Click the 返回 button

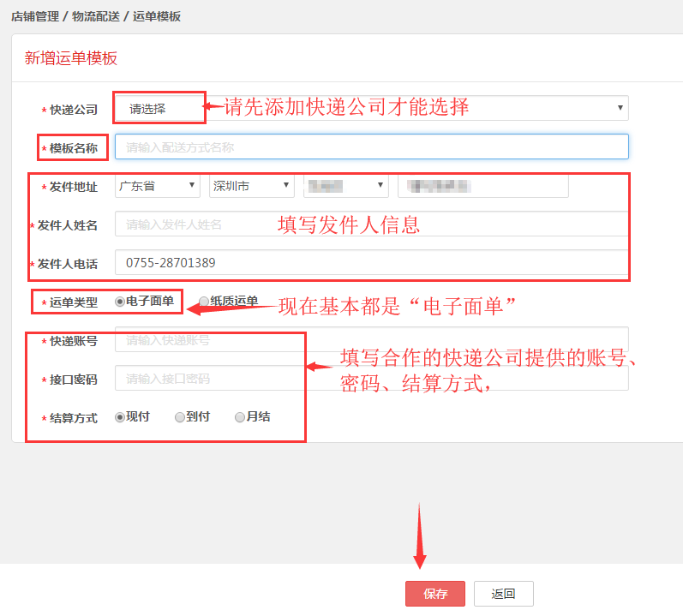(x=503, y=594)
